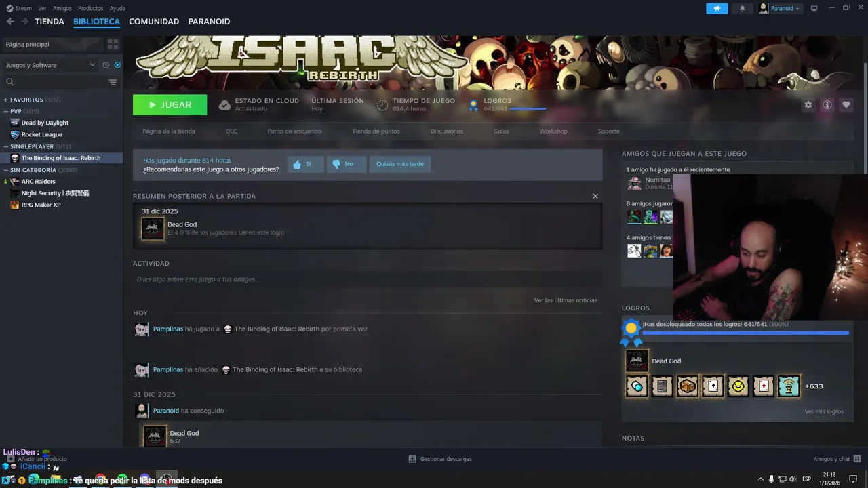Click thumbs up Sí recommendation
The width and height of the screenshot is (868, 488).
pos(305,164)
